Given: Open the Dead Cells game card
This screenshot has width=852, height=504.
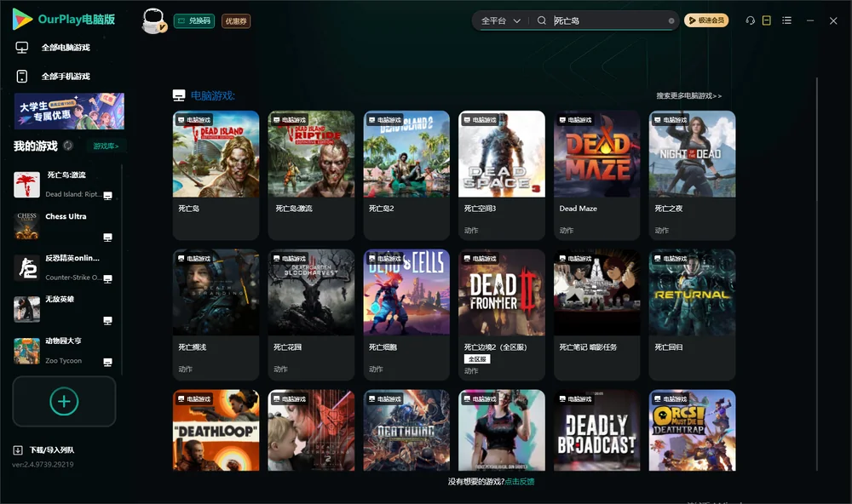Looking at the screenshot, I should 406,314.
